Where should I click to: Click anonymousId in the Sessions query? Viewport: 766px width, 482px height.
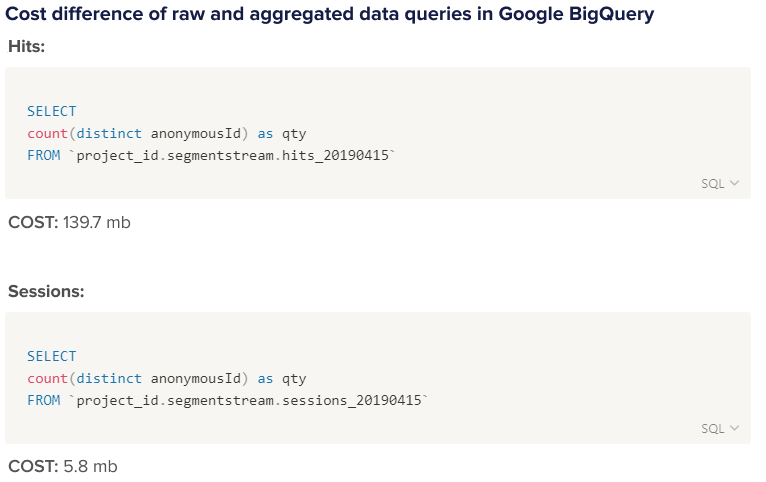tap(196, 378)
